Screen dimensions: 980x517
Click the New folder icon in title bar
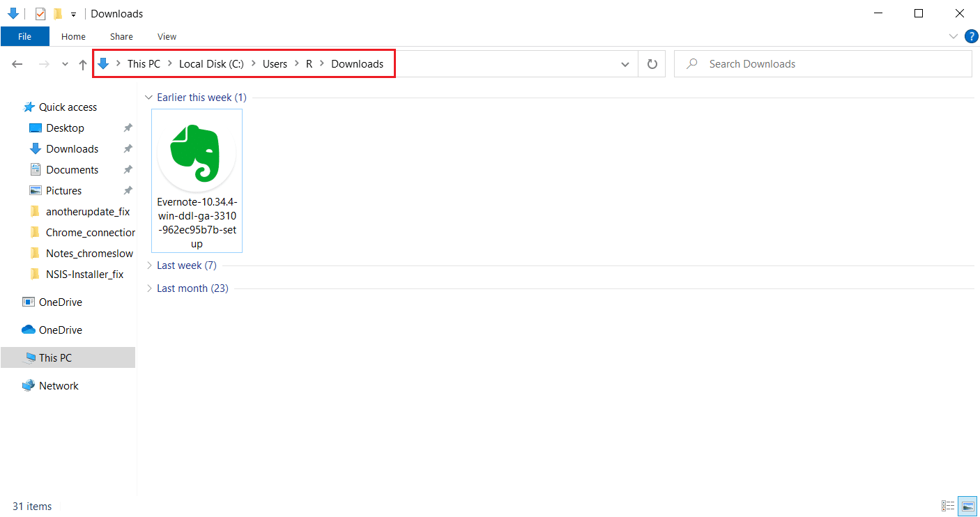point(58,13)
